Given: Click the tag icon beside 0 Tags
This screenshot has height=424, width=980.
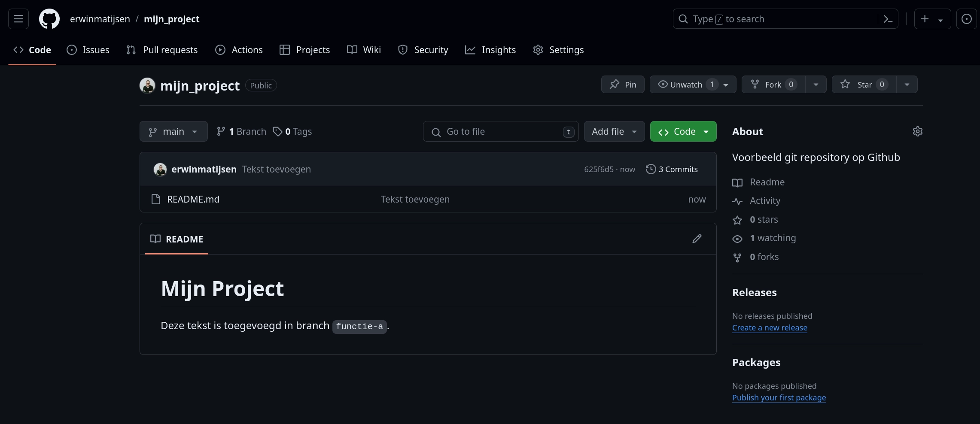Looking at the screenshot, I should (x=278, y=131).
